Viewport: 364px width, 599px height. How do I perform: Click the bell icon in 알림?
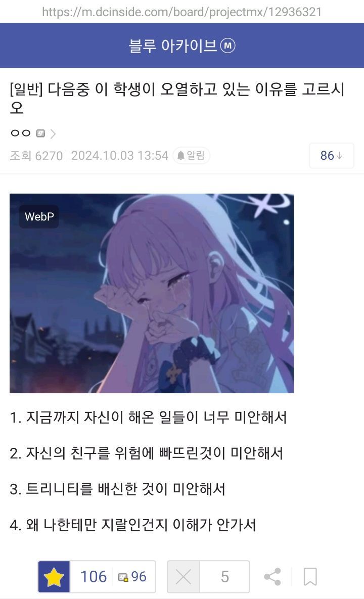click(x=180, y=156)
